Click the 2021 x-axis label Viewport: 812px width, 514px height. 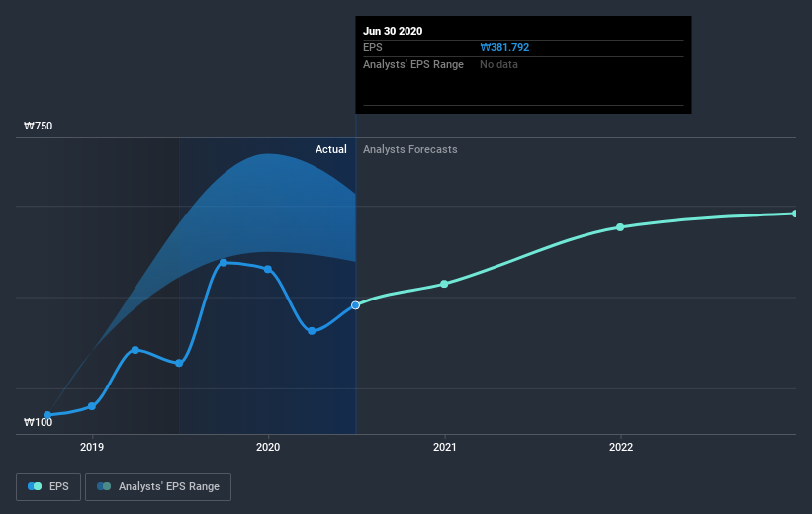tap(444, 447)
